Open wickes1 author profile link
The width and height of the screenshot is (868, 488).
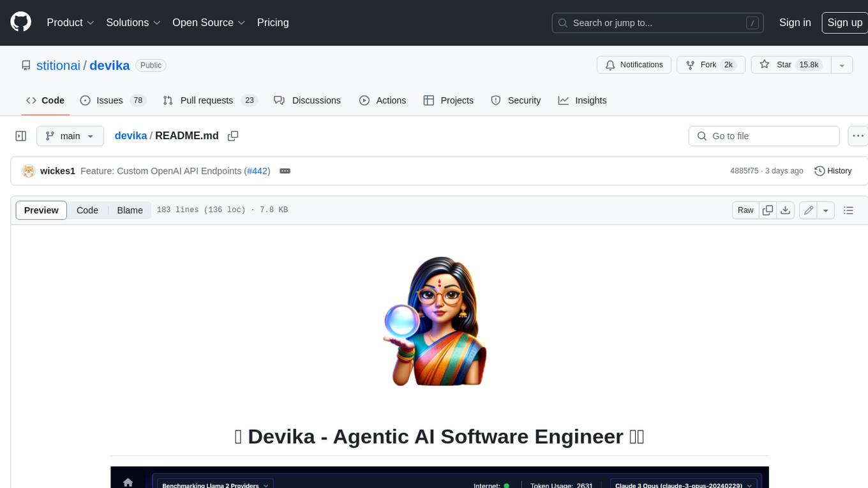tap(57, 171)
